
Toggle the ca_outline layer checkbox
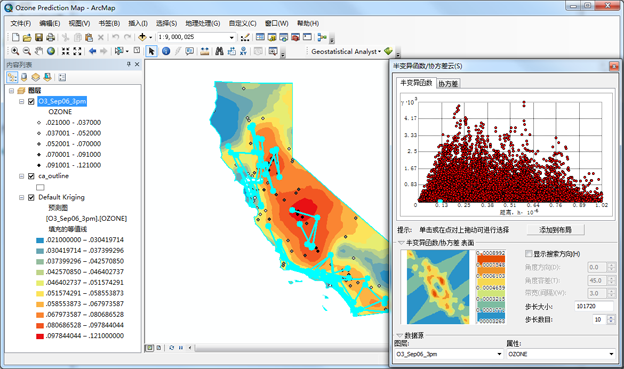click(x=31, y=176)
